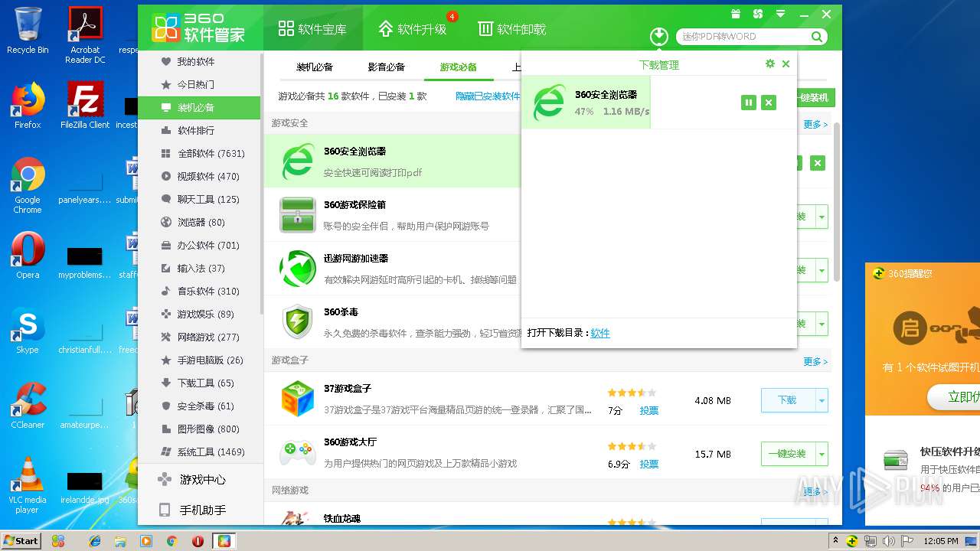Click 投票 link for 37游戏盒子
Viewport: 980px width, 551px height.
pos(649,410)
